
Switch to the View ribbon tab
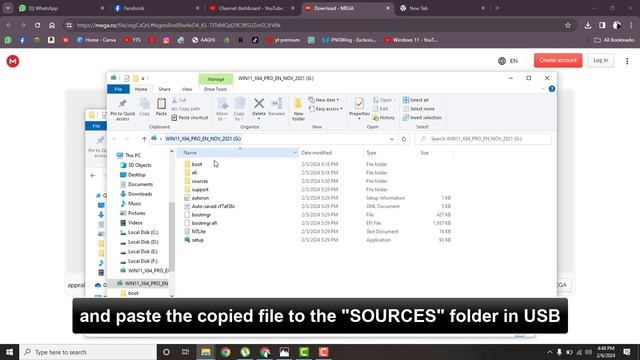187,89
